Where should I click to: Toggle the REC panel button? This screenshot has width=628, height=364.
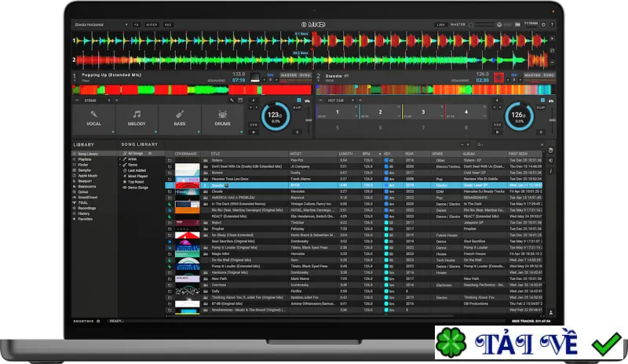click(x=168, y=25)
